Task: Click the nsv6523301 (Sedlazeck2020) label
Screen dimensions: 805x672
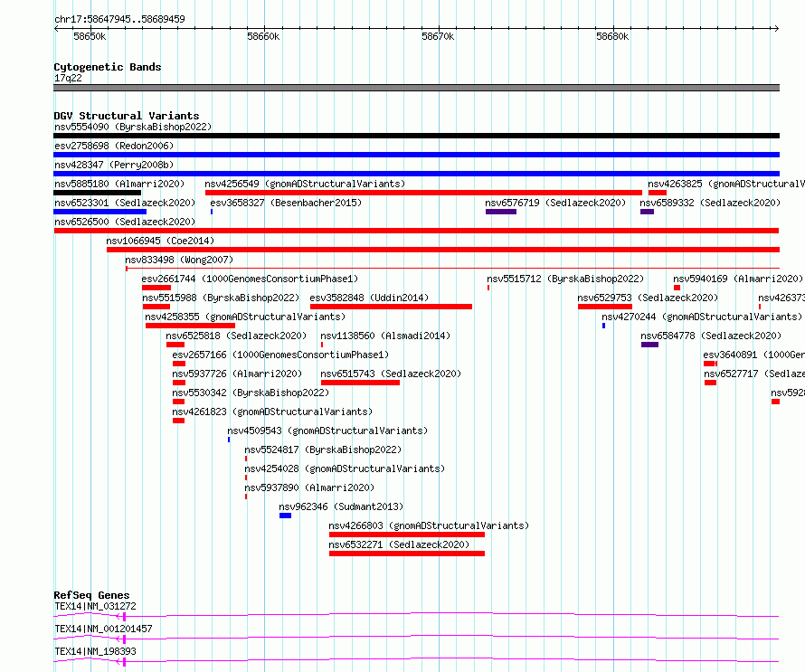Action: pos(125,203)
